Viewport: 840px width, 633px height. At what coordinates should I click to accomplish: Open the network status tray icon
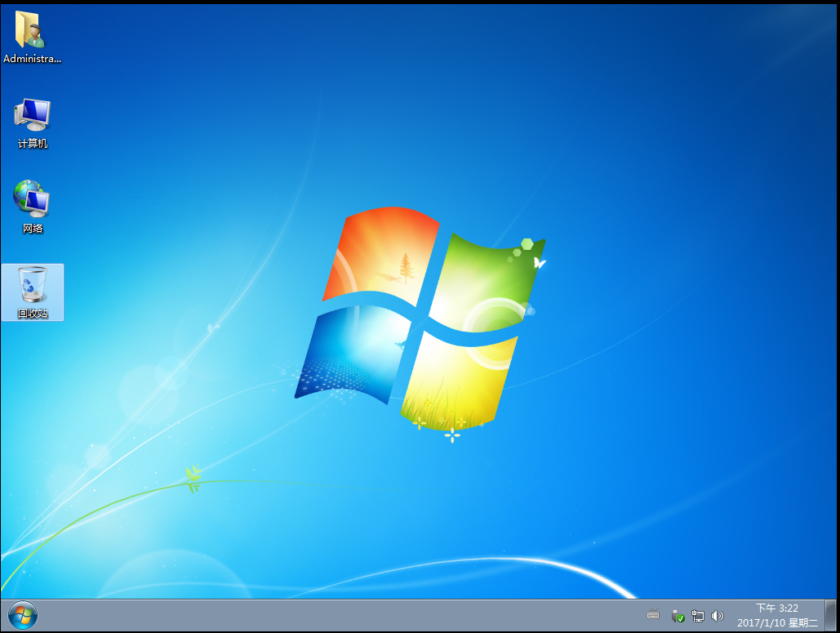coord(697,616)
